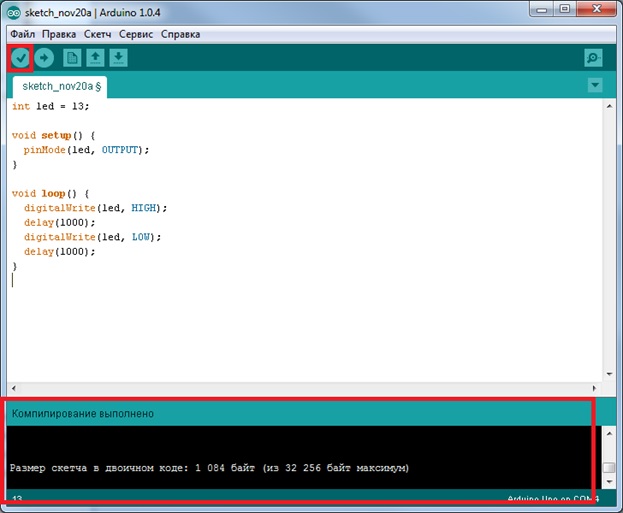The width and height of the screenshot is (623, 513).
Task: Click the Upload arrow button
Action: (44, 58)
